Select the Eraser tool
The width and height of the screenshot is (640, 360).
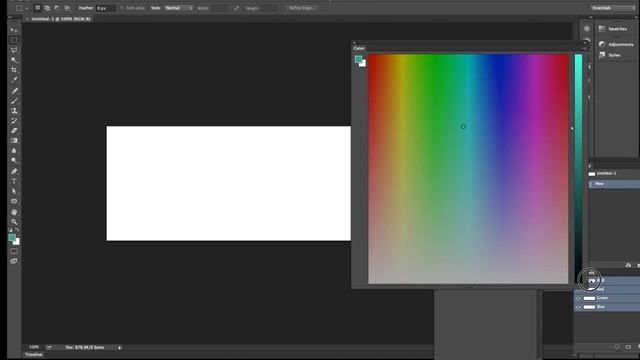tap(14, 131)
